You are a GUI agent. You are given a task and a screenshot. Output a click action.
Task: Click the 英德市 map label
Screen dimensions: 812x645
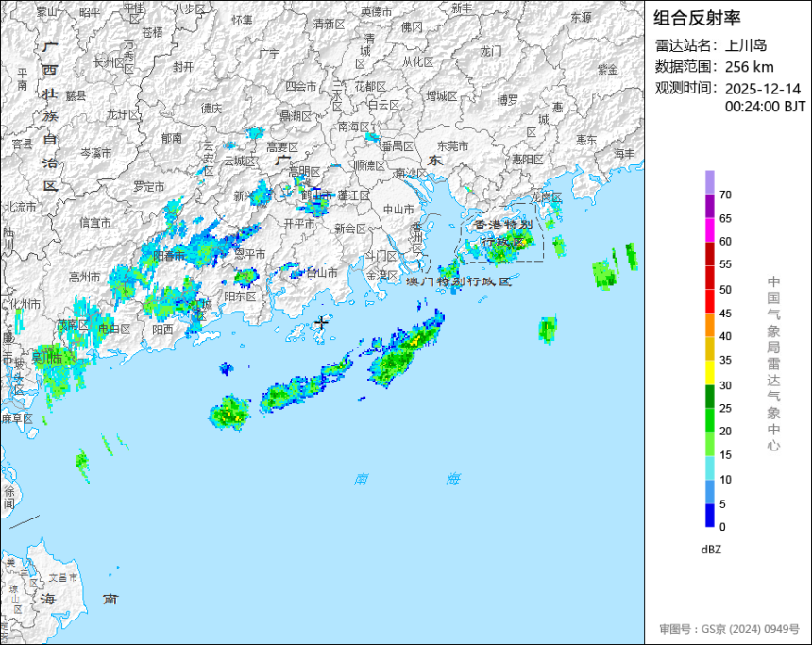tap(377, 11)
